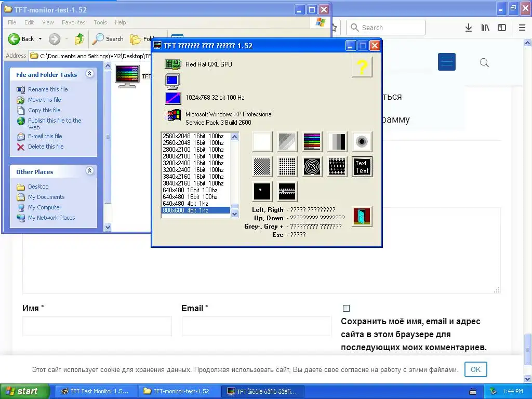Viewport: 532px width, 399px height.
Task: Start the concentric circles test
Action: pos(312,167)
